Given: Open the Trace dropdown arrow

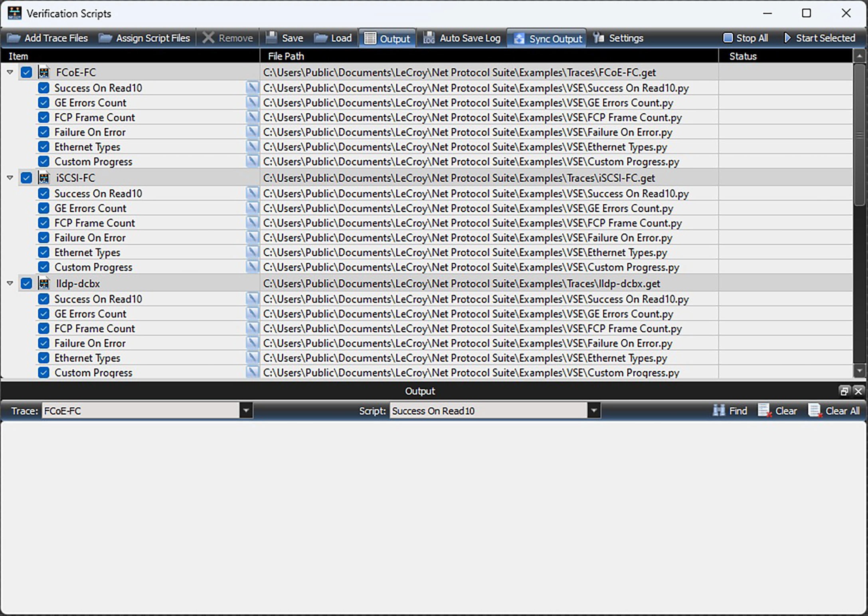Looking at the screenshot, I should tap(246, 411).
